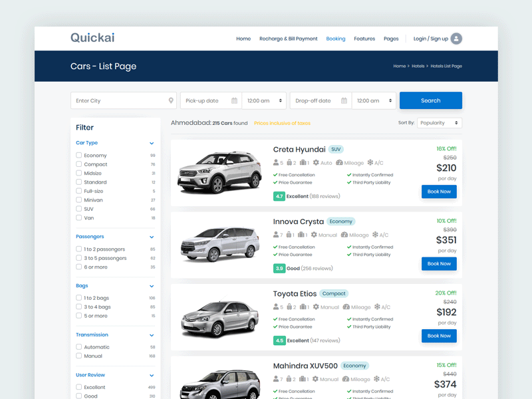Click the transmission gear icon on Toyota Etios
Image resolution: width=532 pixels, height=399 pixels.
coord(316,307)
